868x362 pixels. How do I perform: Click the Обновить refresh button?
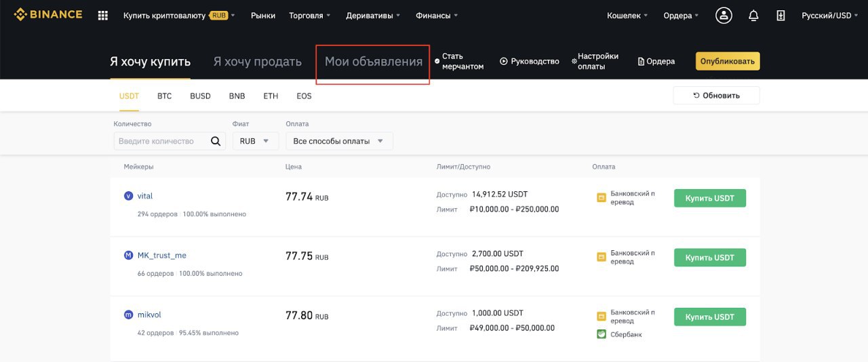click(716, 96)
